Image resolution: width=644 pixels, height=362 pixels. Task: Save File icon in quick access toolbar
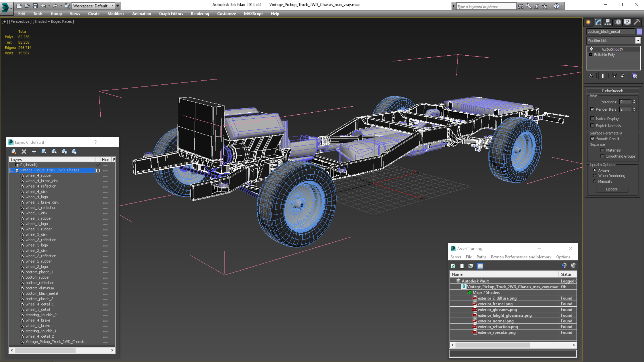(x=35, y=6)
